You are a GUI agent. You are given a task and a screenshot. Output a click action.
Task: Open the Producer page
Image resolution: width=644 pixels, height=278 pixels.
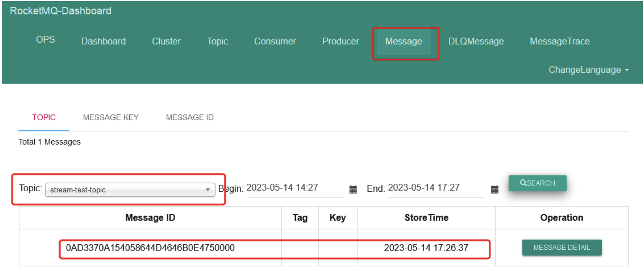(341, 41)
